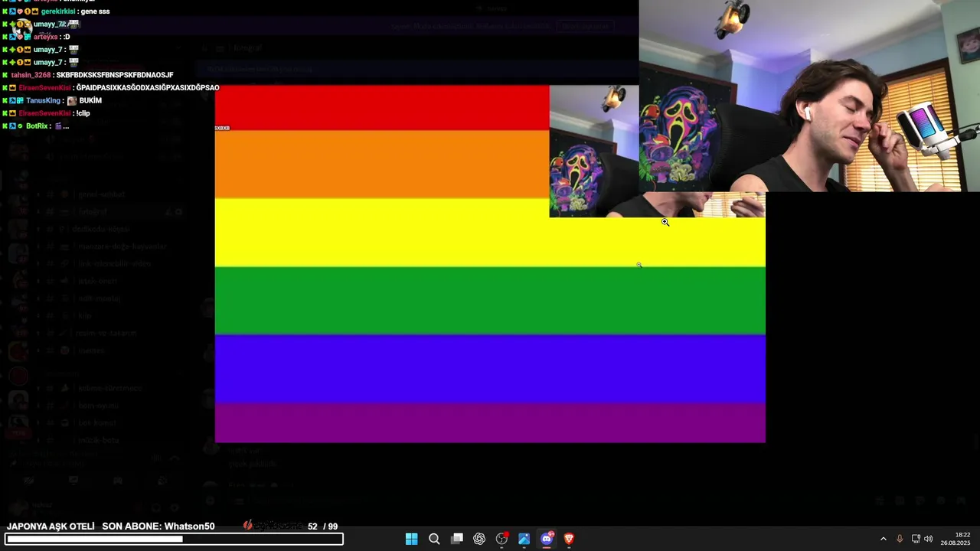Click username tahsin_3268 in chat
This screenshot has width=980, height=551.
[x=31, y=75]
